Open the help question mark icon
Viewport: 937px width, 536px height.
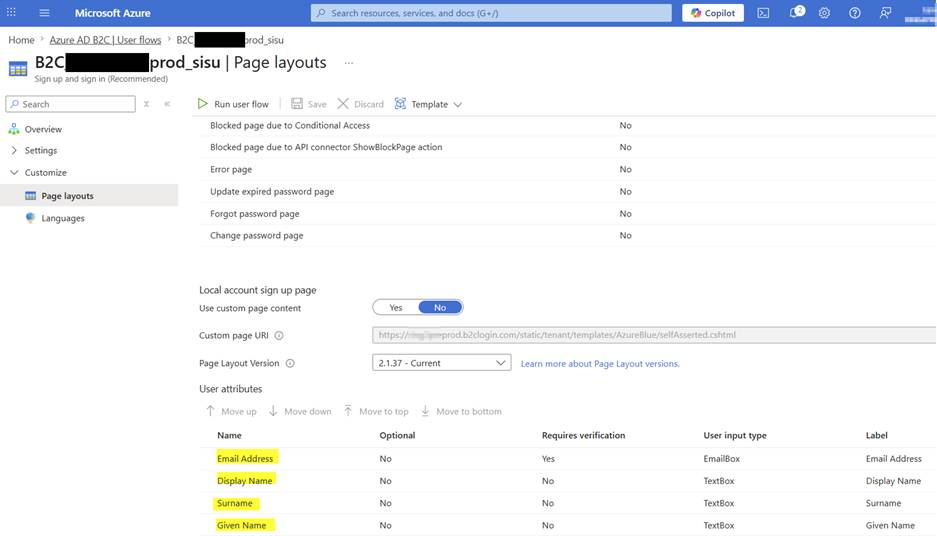(855, 13)
